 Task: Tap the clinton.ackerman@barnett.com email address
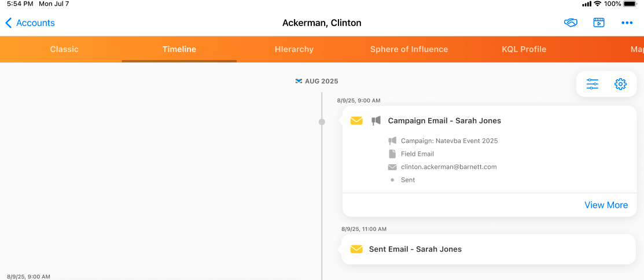(448, 167)
